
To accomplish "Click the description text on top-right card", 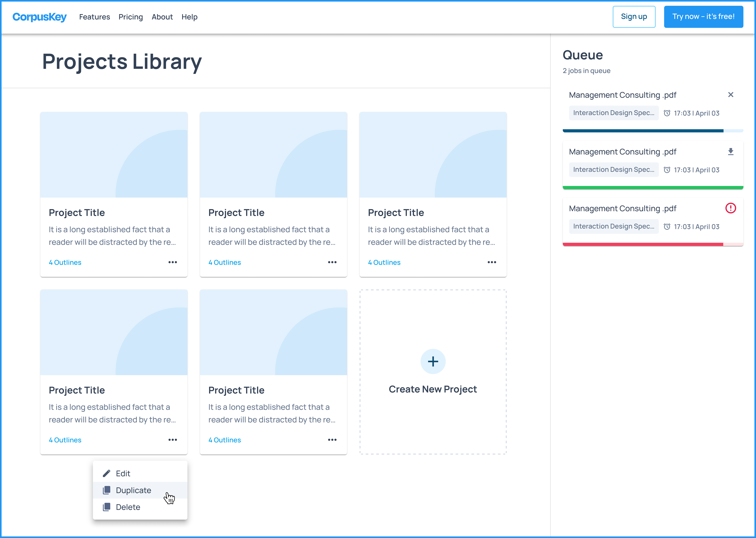I will (x=432, y=236).
